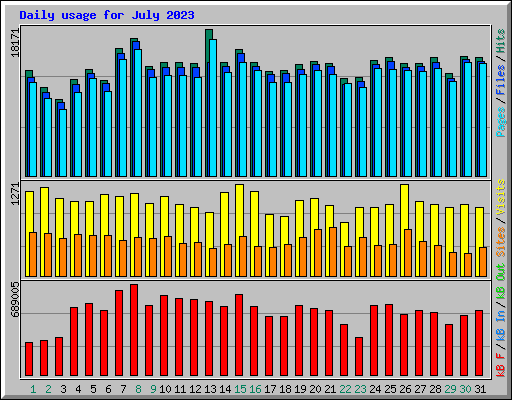Viewport: 512px width, 400px height.
Task: Click day 1 on the x-axis
Action: 33,389
